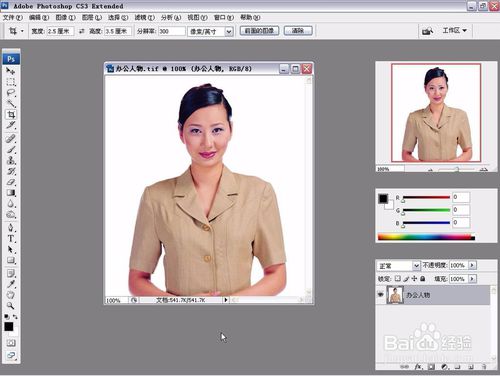Select the Eyedropper tool
Image resolution: width=500 pixels, height=376 pixels.
click(x=11, y=284)
